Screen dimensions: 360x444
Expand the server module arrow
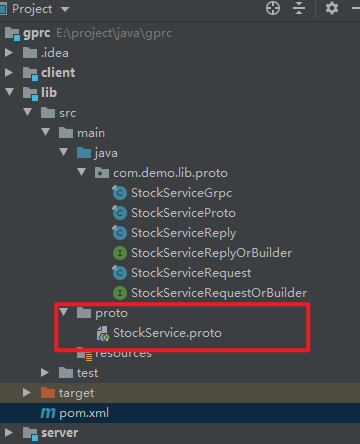click(x=9, y=433)
